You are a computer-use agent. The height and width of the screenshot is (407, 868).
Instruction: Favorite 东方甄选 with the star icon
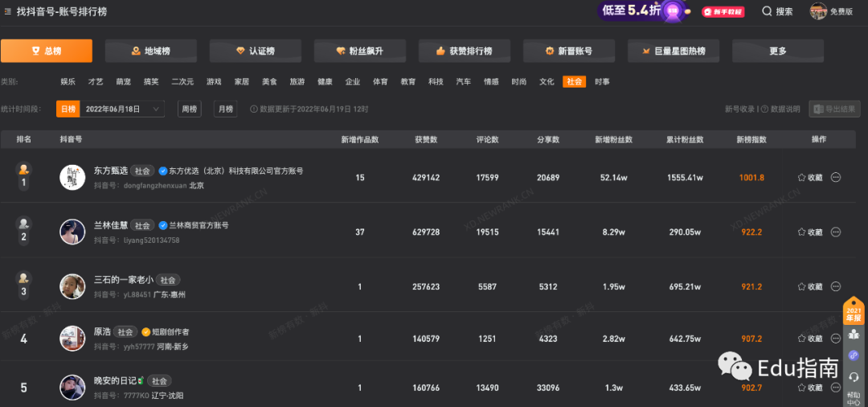point(801,178)
